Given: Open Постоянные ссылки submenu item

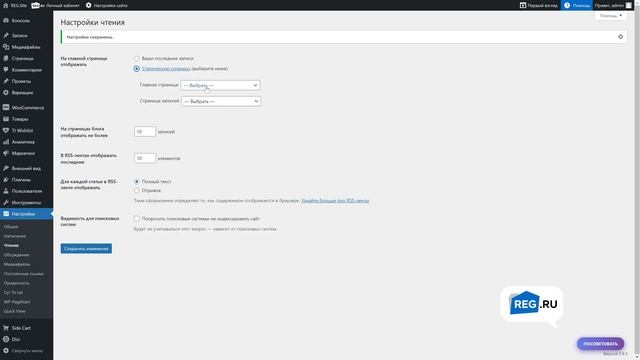Looking at the screenshot, I should [x=24, y=273].
